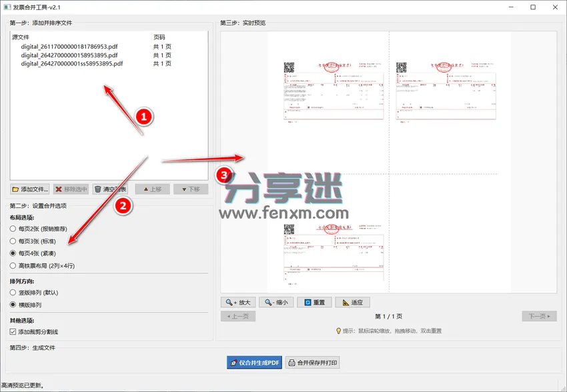Screen dimensions: 567x392
Task: Move the file up with the 上移 button
Action: [153, 189]
